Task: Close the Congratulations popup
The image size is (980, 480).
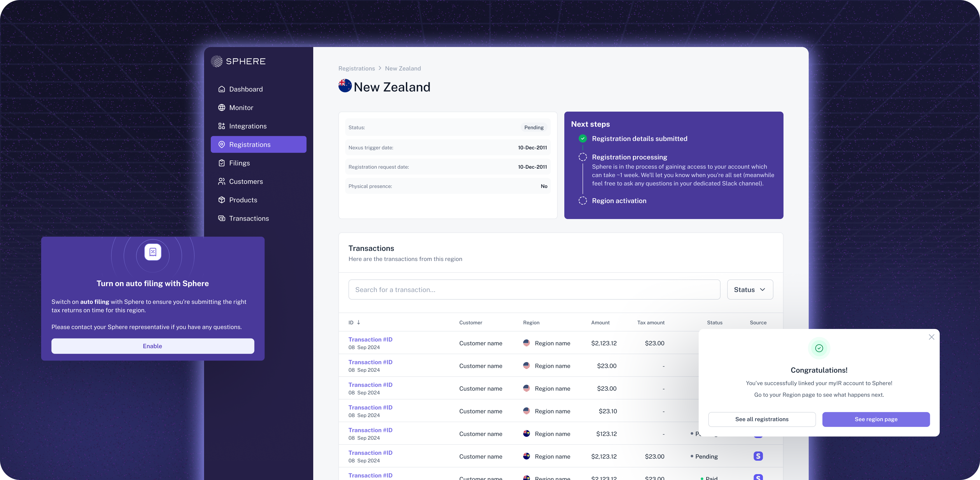Action: [x=931, y=337]
